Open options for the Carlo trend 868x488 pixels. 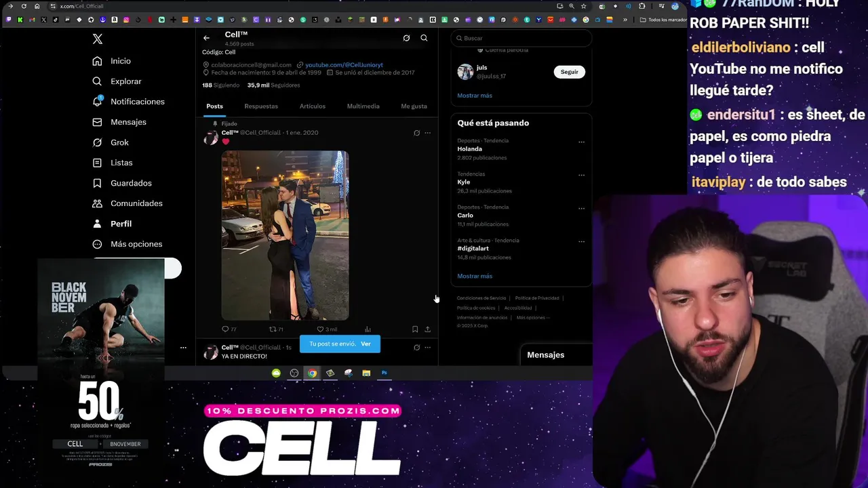pyautogui.click(x=581, y=208)
